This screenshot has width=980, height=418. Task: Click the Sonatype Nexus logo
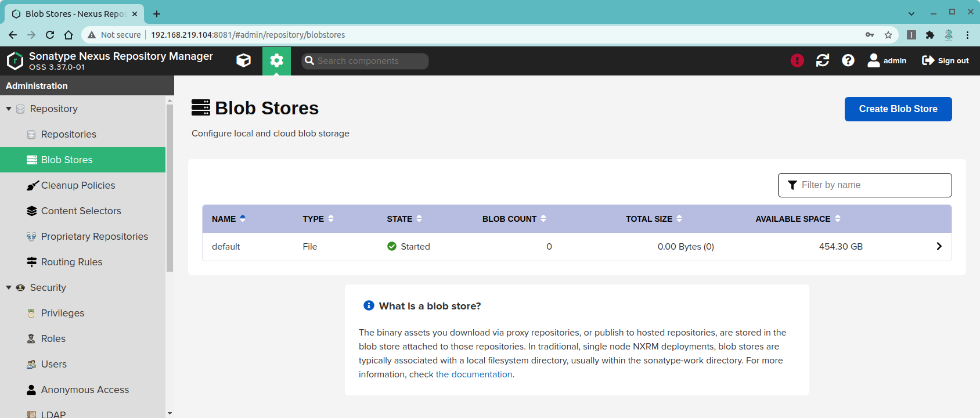pos(15,60)
